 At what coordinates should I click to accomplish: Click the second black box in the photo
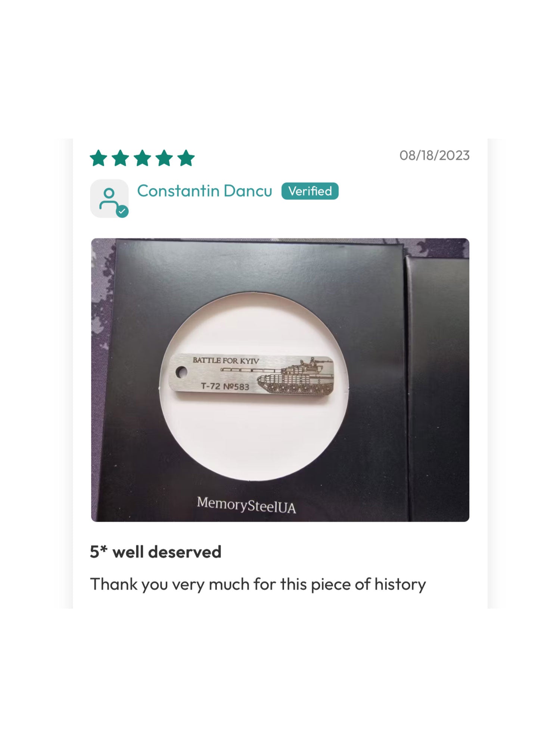[x=438, y=388]
